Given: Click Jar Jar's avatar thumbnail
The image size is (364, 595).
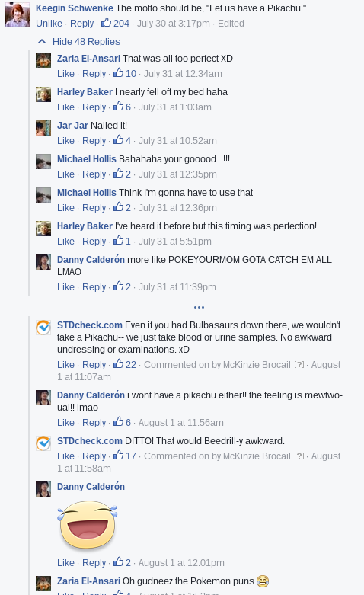Looking at the screenshot, I should (43, 128).
